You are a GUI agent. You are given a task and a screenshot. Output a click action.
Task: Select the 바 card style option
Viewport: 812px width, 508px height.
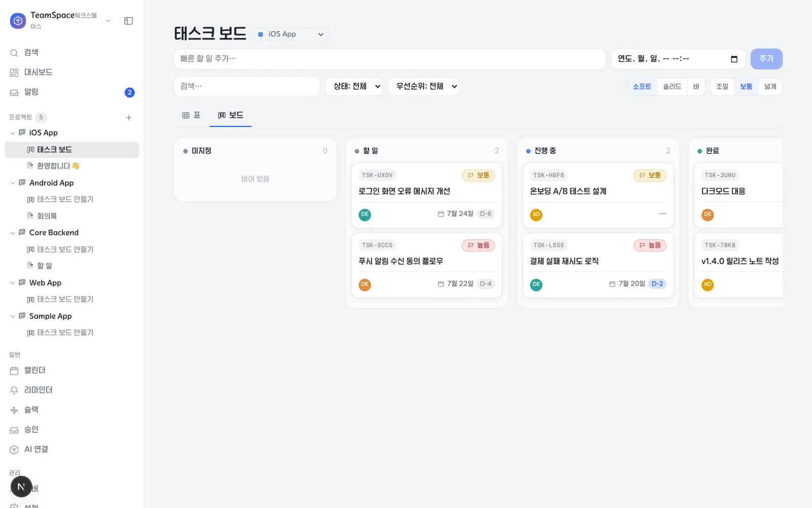[696, 87]
